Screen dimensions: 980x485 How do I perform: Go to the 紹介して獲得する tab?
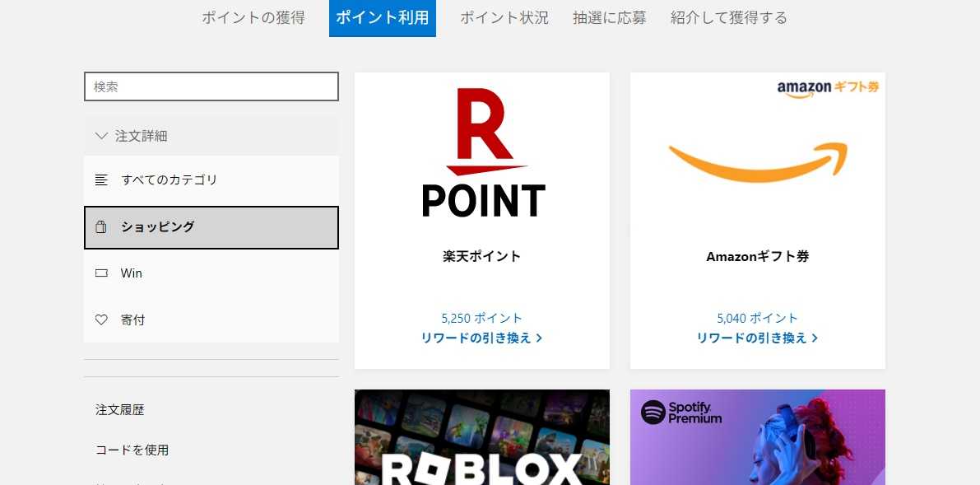729,17
